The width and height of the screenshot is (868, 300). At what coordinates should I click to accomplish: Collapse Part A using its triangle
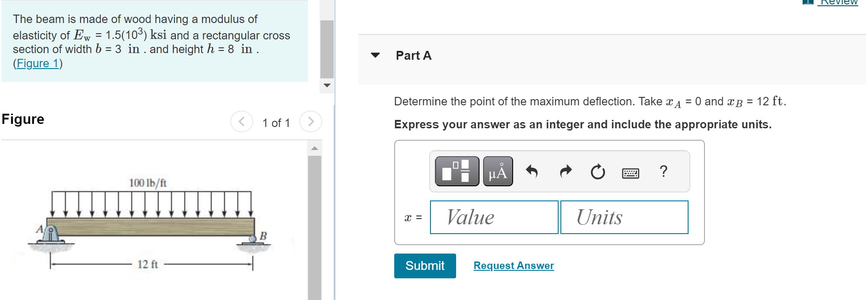(375, 55)
